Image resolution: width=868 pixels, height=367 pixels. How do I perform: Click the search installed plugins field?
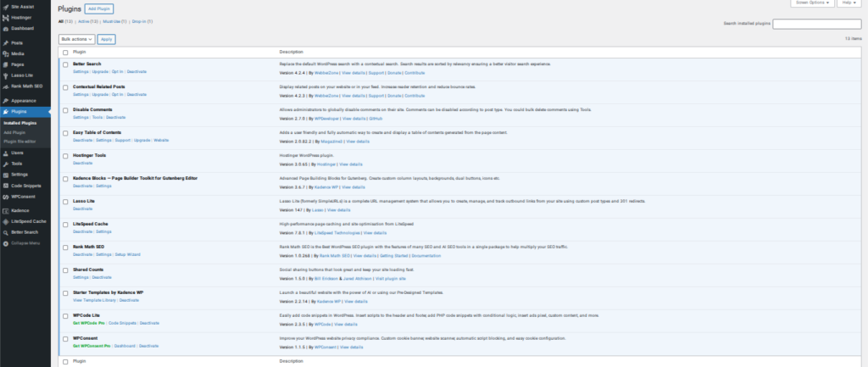(817, 24)
